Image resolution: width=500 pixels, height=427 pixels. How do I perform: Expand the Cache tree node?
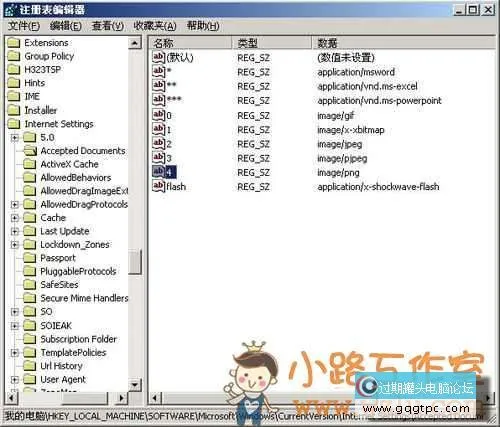pyautogui.click(x=15, y=218)
